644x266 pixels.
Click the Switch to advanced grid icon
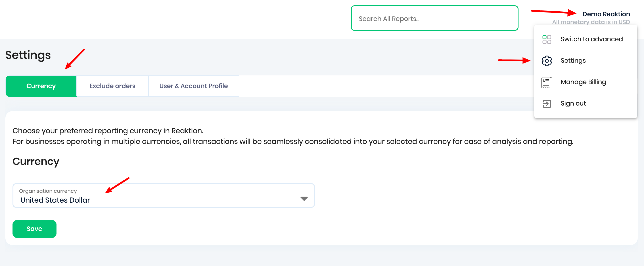(x=546, y=39)
